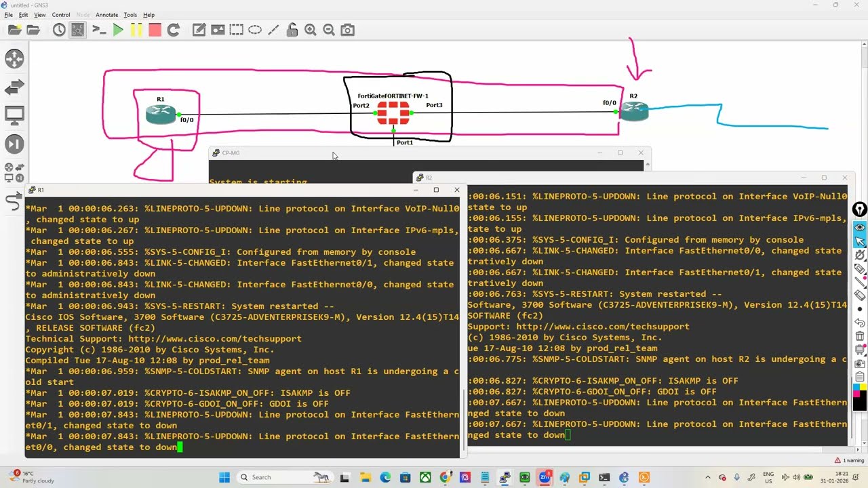Toggle show interface labels button
The image size is (868, 488).
[78, 30]
